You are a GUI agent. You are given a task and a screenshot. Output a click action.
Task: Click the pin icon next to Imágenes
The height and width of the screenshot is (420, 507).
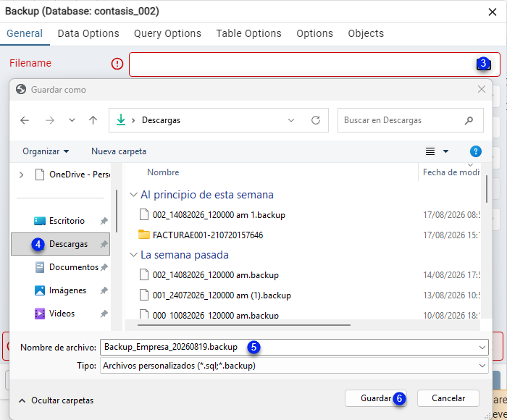click(104, 290)
